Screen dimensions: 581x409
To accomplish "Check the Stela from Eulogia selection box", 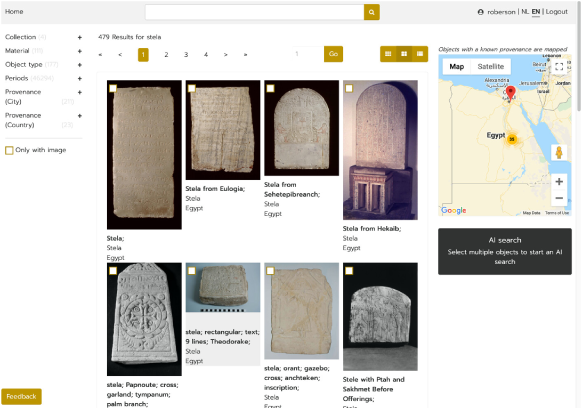I will point(192,88).
